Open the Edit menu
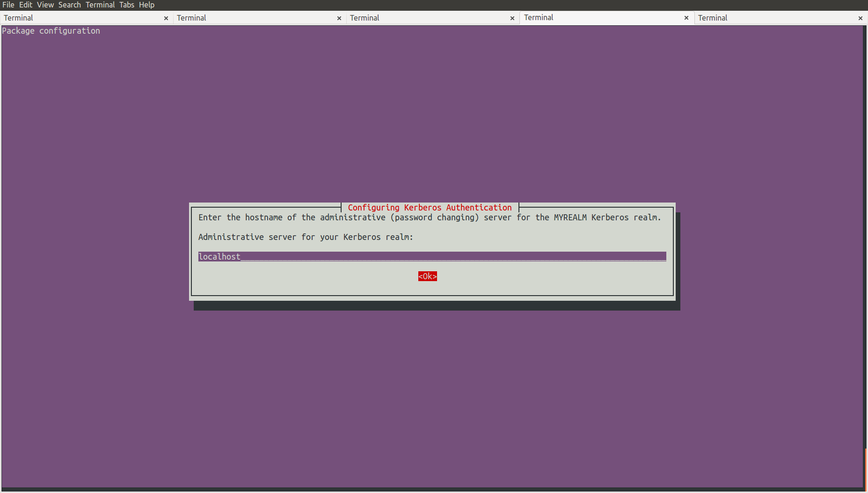Image resolution: width=868 pixels, height=493 pixels. click(x=26, y=5)
